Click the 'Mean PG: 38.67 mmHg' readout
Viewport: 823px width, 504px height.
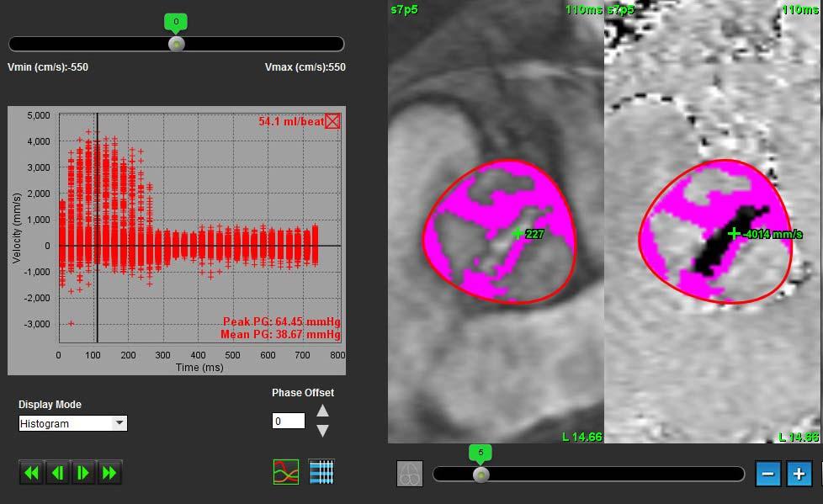tap(280, 334)
